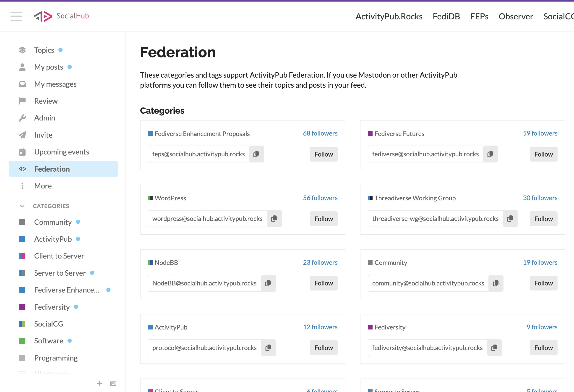The width and height of the screenshot is (574, 392).
Task: Open SocialCG category in sidebar
Action: [63, 324]
